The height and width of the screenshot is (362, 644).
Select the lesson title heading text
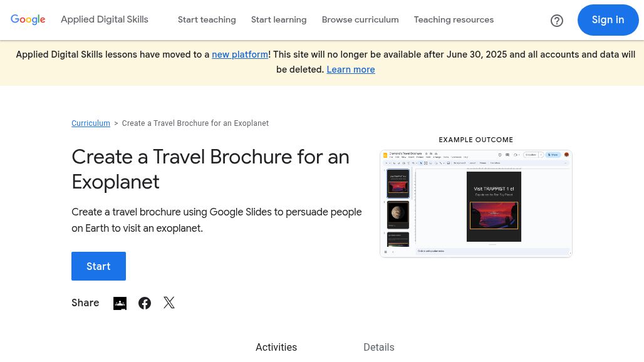point(210,169)
